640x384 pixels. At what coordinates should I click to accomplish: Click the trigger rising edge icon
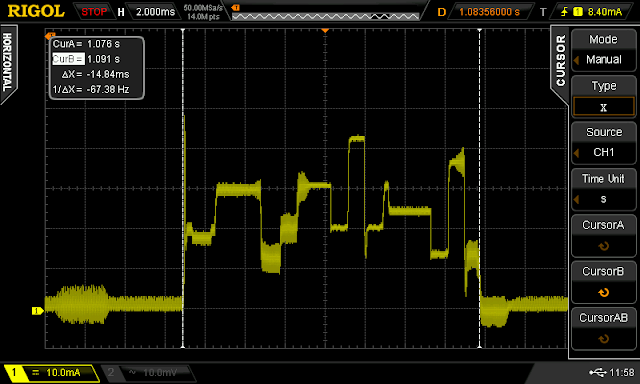coord(564,11)
